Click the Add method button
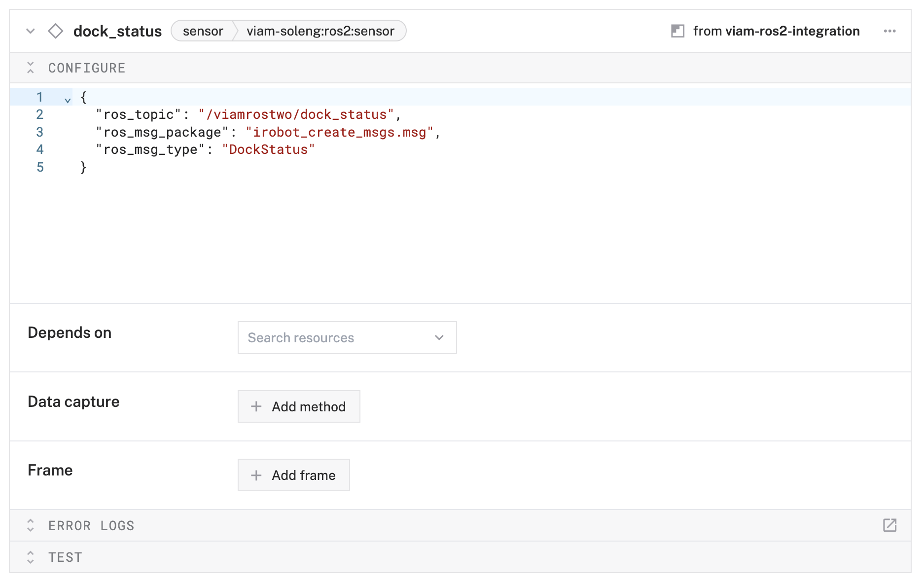Screen dimensions: 924x583 299,406
